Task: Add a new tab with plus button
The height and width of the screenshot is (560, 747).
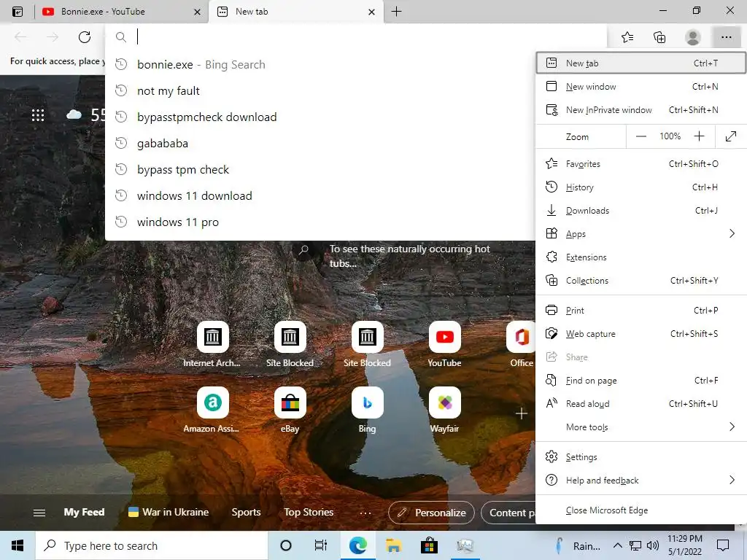Action: pos(396,12)
